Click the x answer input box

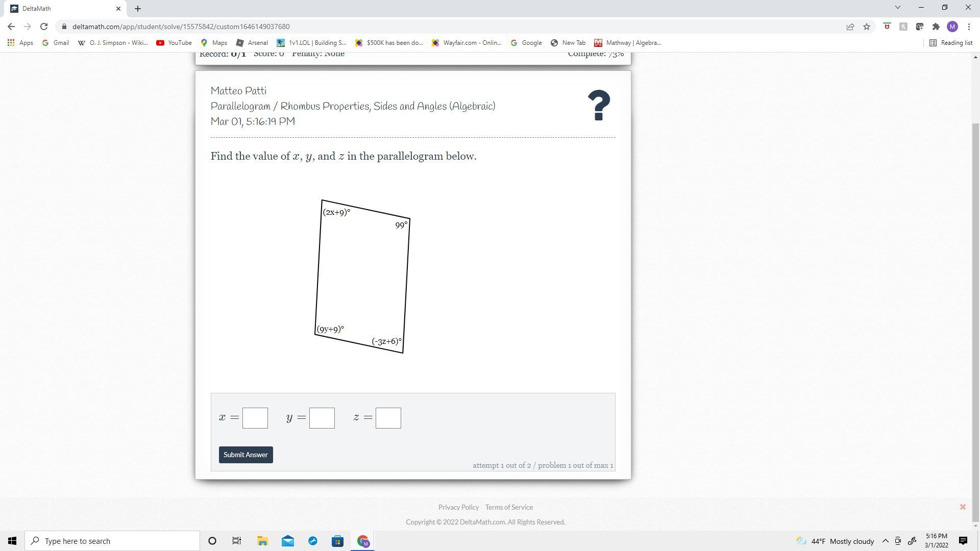point(255,418)
